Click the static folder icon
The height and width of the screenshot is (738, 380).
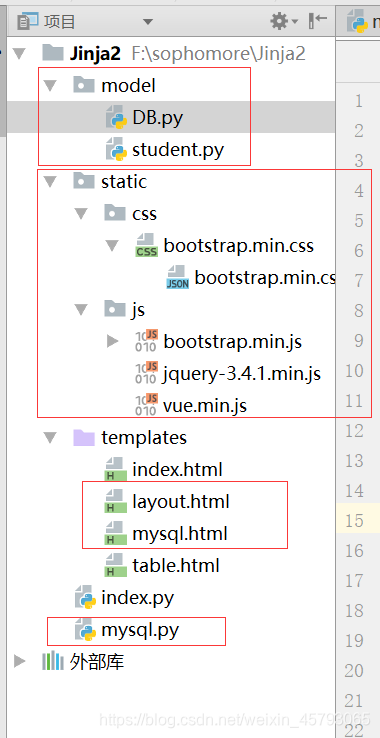tap(84, 181)
